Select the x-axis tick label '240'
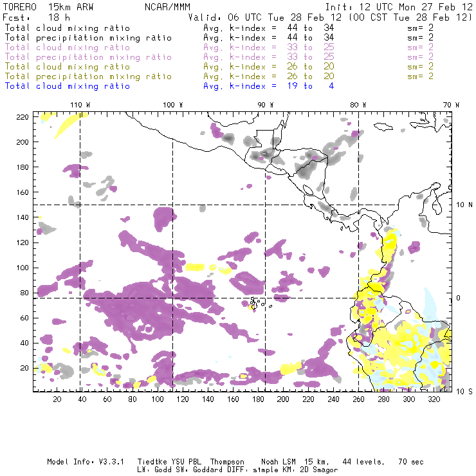 (x=333, y=399)
